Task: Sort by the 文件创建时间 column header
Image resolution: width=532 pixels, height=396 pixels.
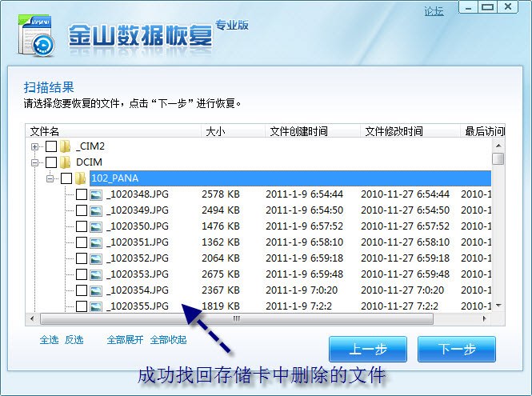Action: (x=313, y=131)
